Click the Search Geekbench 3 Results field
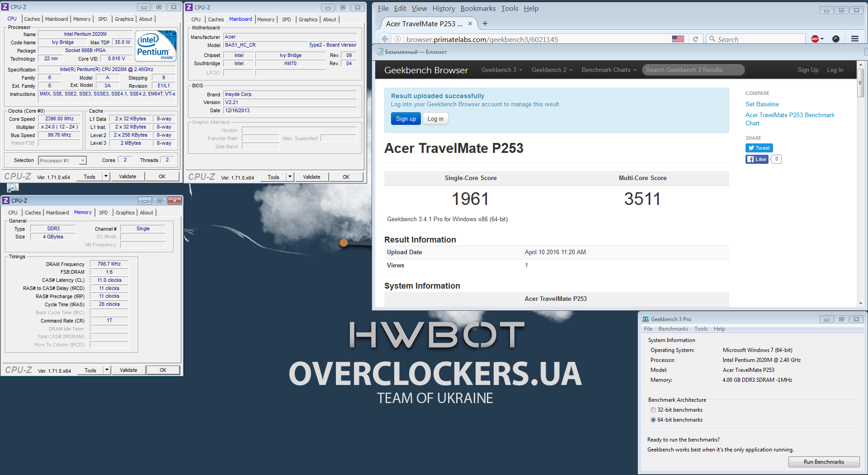 pos(693,70)
